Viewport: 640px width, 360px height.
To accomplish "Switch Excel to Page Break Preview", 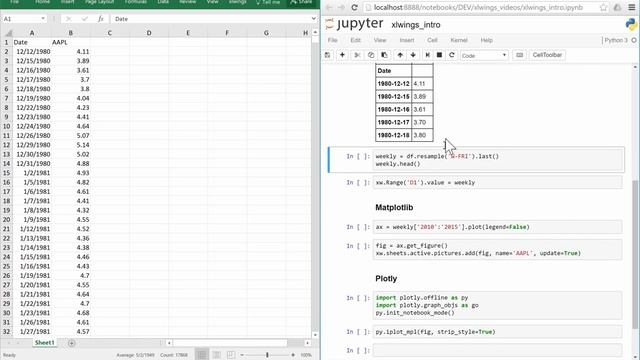I will (x=231, y=355).
